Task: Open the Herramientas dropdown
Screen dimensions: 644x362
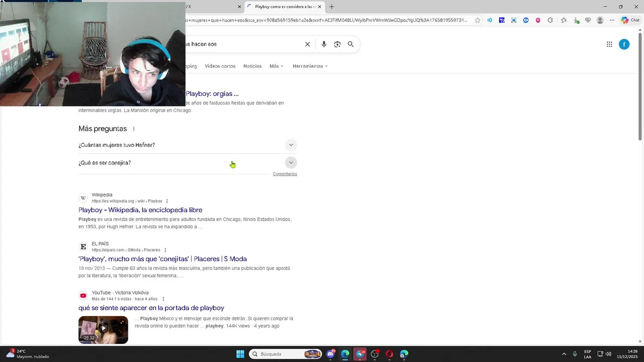Action: point(310,66)
